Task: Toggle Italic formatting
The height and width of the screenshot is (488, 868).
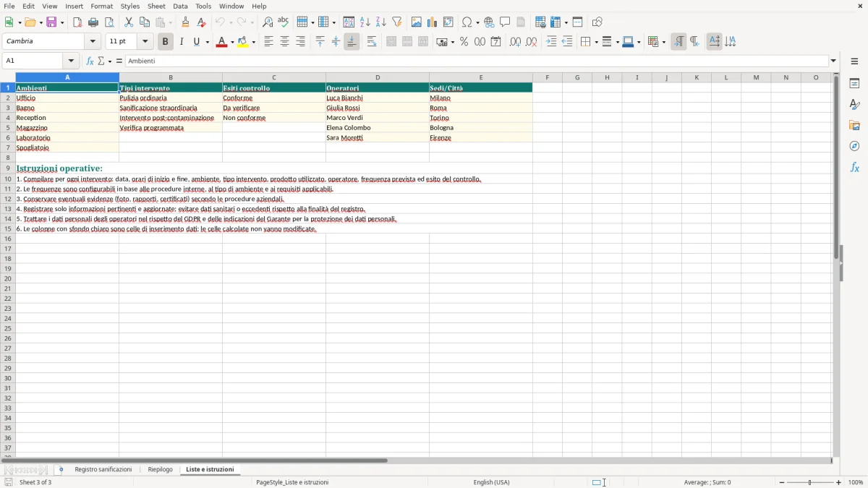Action: (x=181, y=42)
